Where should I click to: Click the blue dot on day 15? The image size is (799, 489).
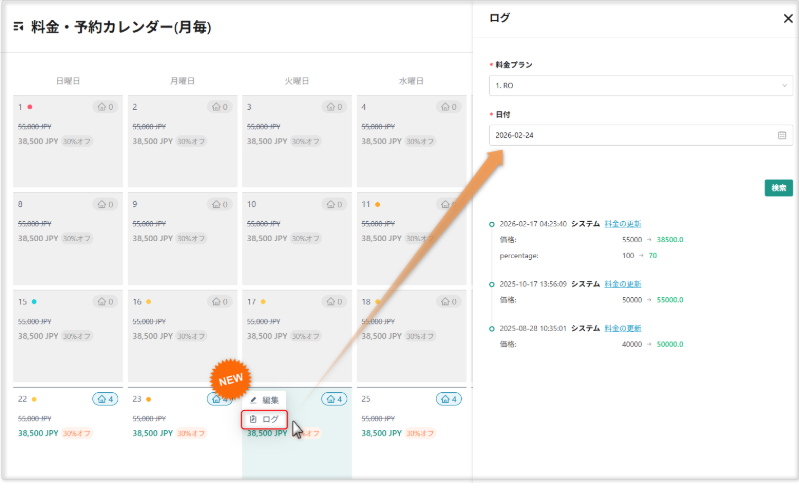(x=34, y=302)
